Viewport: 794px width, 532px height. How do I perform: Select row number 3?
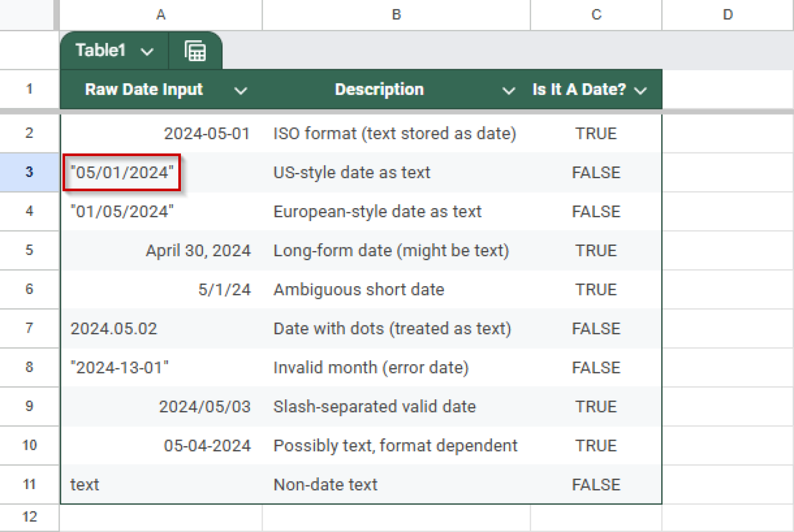tap(29, 172)
